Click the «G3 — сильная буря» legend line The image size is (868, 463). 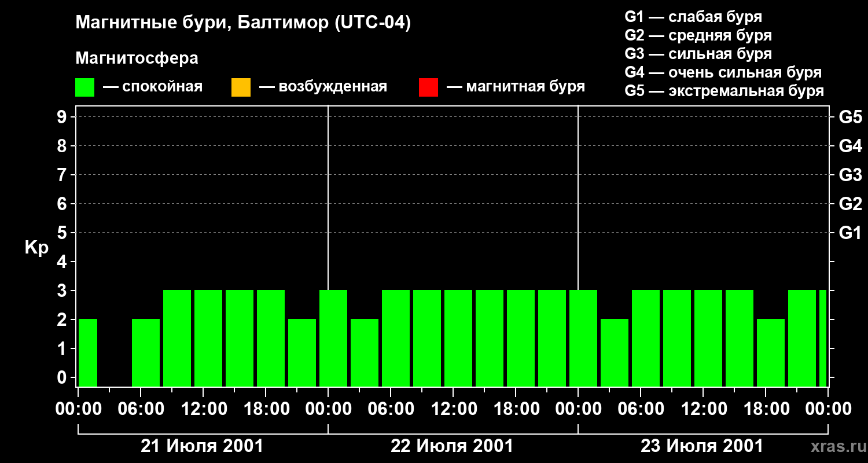pyautogui.click(x=698, y=54)
